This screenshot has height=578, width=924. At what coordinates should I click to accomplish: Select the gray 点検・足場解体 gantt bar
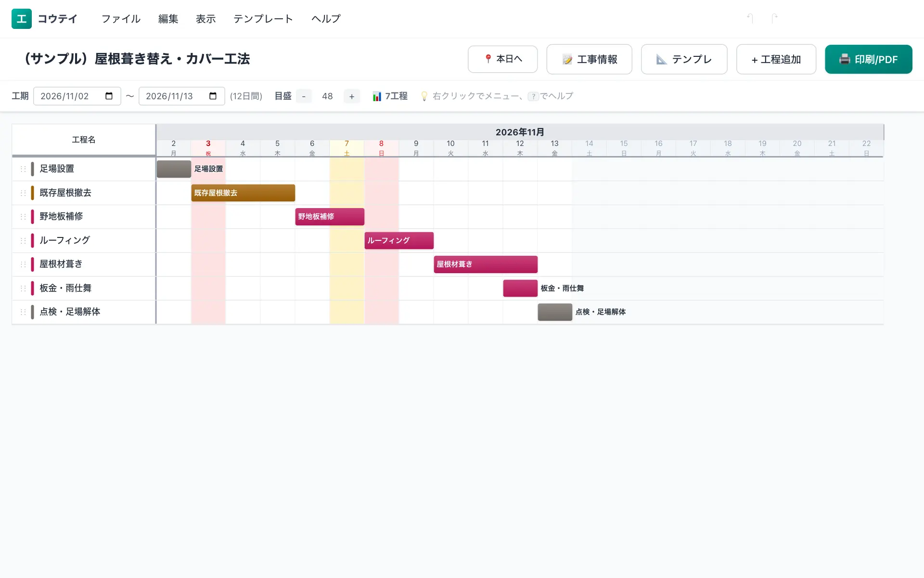(555, 312)
